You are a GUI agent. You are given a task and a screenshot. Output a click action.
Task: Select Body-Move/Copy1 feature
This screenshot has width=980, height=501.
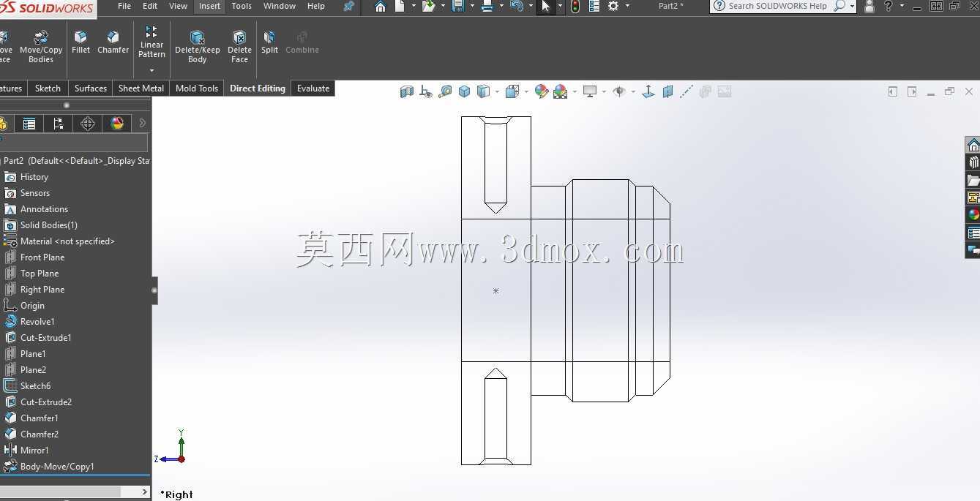pos(57,467)
